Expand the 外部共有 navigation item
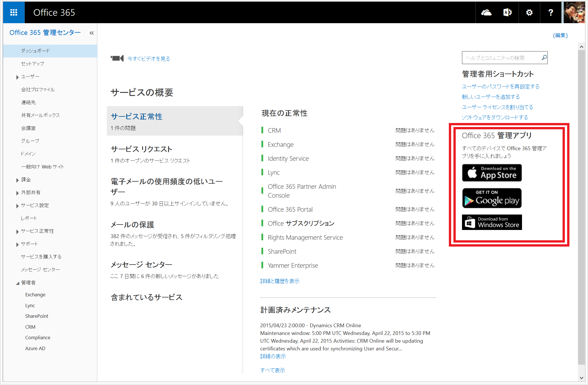 [17, 193]
